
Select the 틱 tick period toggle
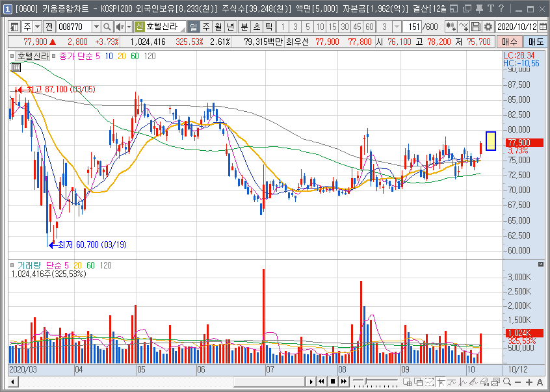(x=268, y=27)
